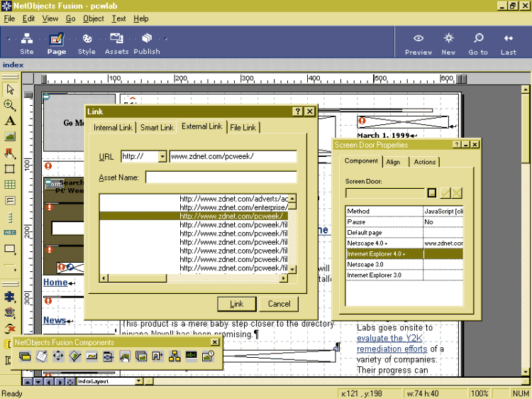Select http://www.zdnet.com/adverts list entry
The width and height of the screenshot is (532, 399).
(194, 199)
